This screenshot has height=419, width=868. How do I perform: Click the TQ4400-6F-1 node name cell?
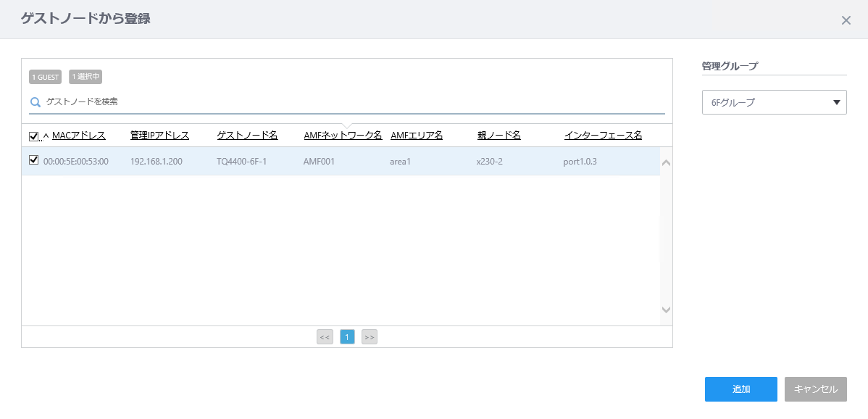[242, 162]
